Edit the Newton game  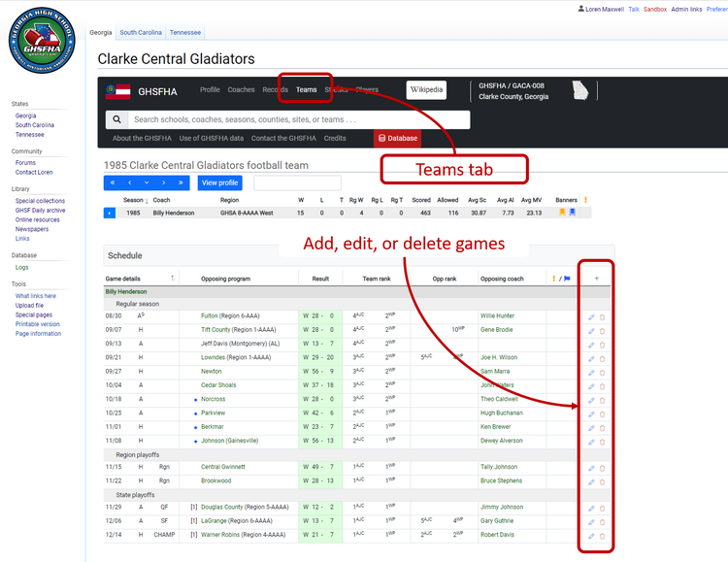(x=591, y=373)
